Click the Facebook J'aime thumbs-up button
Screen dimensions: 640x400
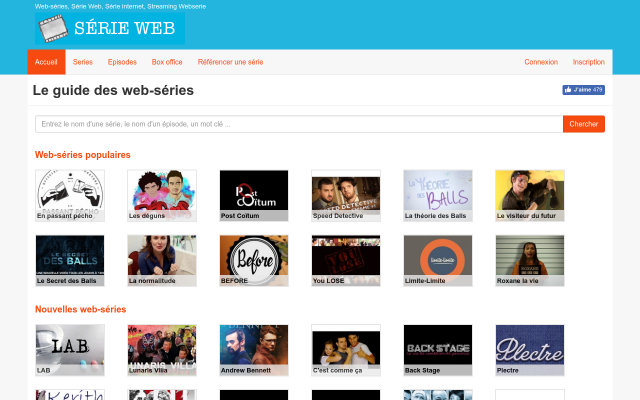(583, 90)
